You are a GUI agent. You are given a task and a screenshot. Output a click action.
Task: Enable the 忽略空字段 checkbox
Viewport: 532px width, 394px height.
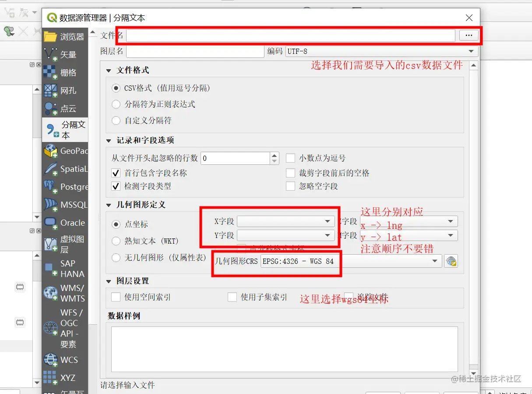click(290, 186)
